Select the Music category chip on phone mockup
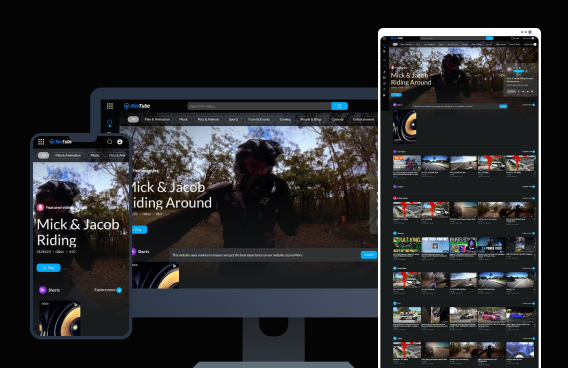 click(95, 155)
